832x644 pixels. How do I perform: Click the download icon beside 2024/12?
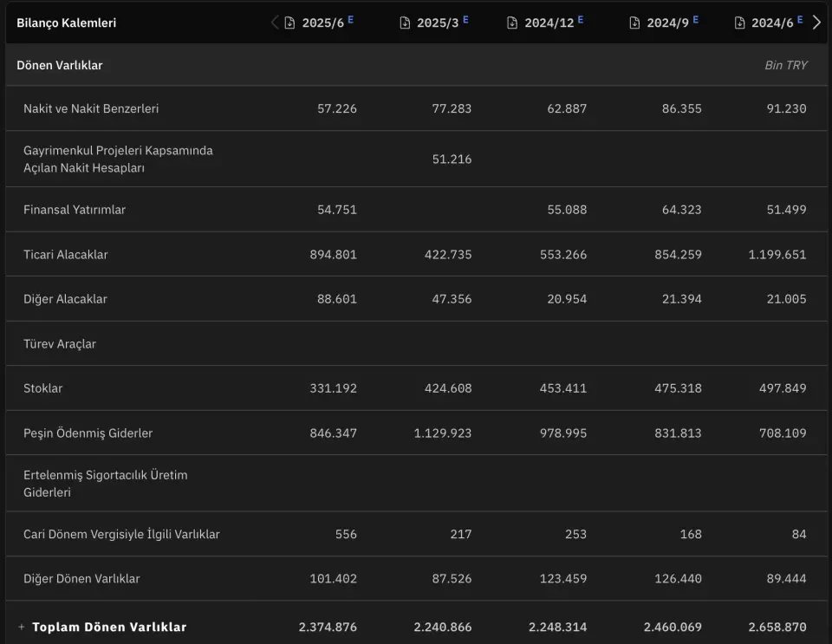coord(512,23)
